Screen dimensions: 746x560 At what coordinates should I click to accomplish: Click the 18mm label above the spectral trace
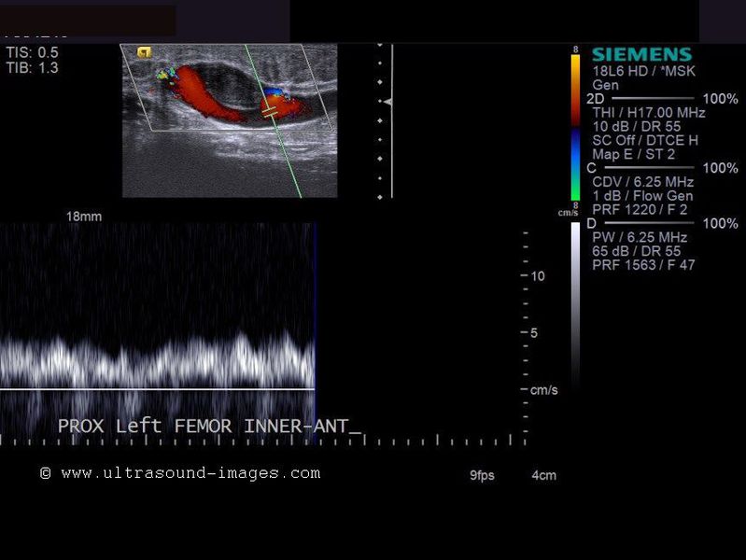click(x=83, y=217)
